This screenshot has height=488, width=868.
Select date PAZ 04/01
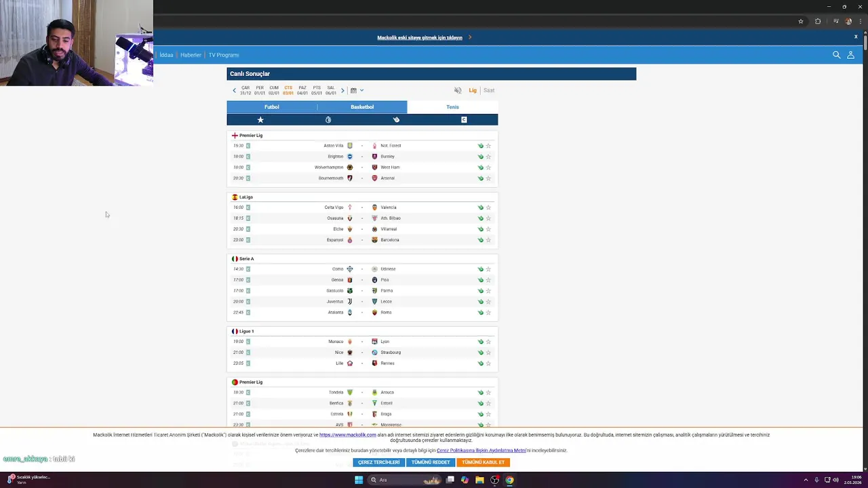tap(302, 90)
